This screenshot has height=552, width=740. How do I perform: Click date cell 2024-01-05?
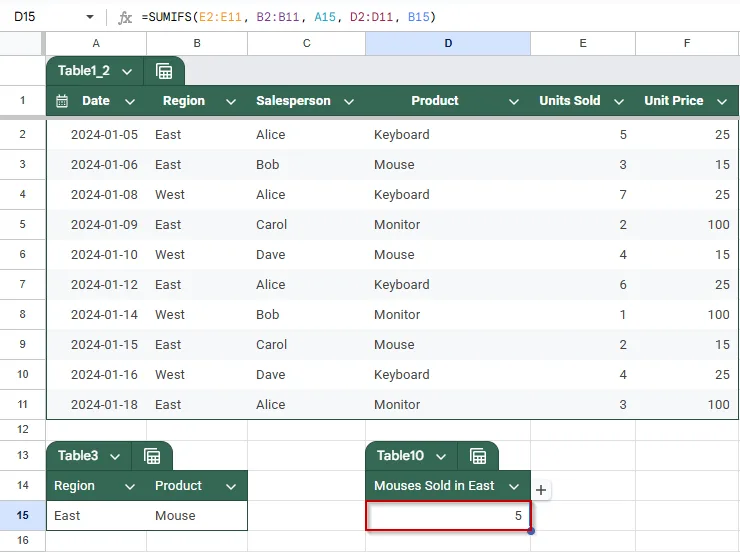96,135
